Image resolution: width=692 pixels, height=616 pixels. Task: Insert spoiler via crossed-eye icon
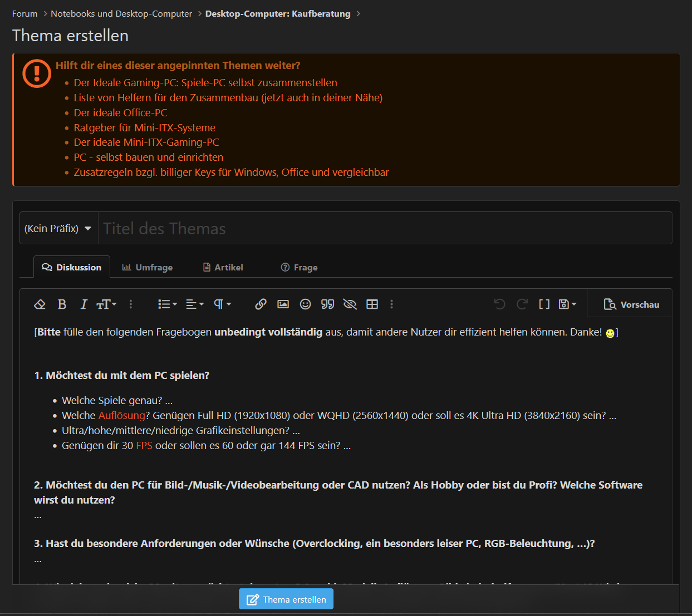point(350,304)
